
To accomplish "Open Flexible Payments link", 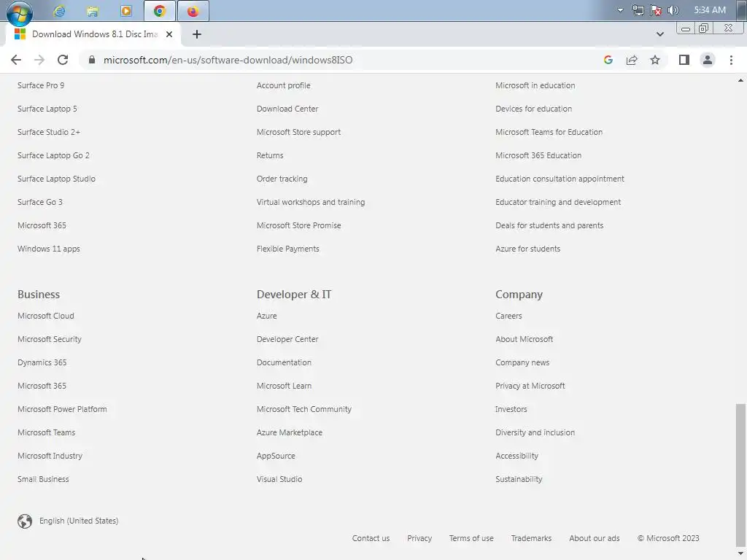I will point(287,249).
